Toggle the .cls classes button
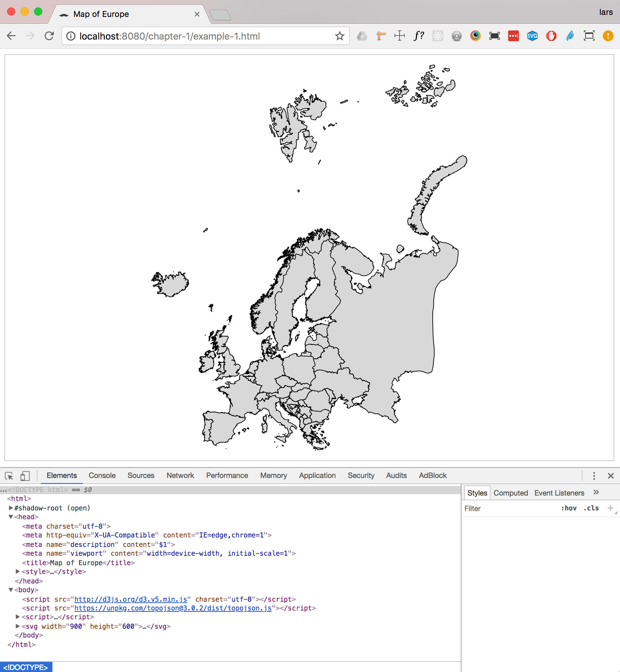The height and width of the screenshot is (672, 620). click(x=591, y=508)
